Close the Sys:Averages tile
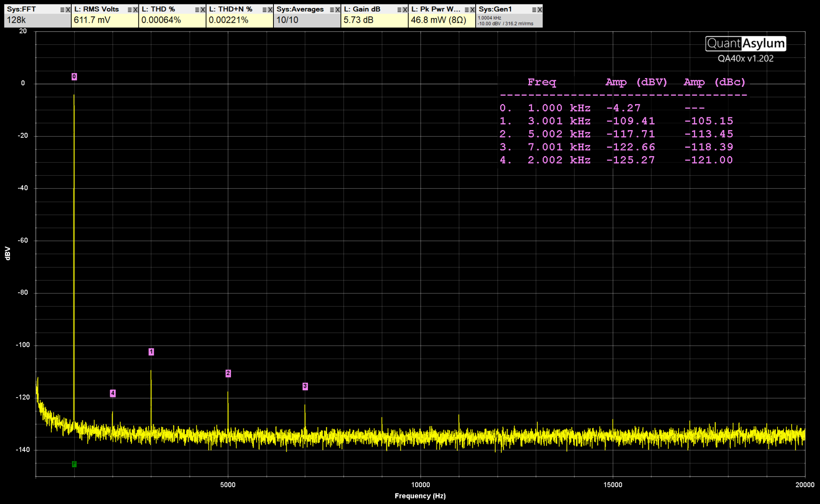This screenshot has height=504, width=820. click(x=338, y=10)
